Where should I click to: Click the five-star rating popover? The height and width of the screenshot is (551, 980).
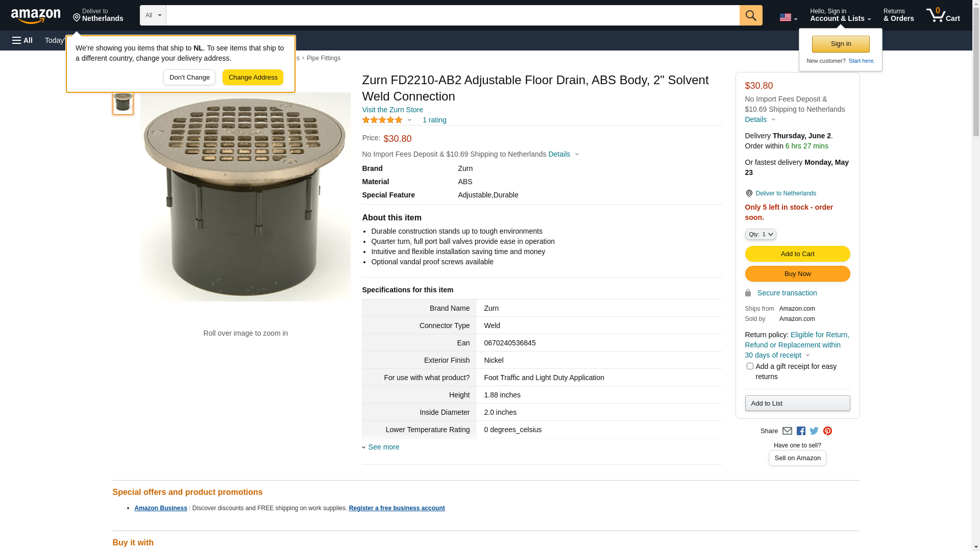[x=386, y=120]
